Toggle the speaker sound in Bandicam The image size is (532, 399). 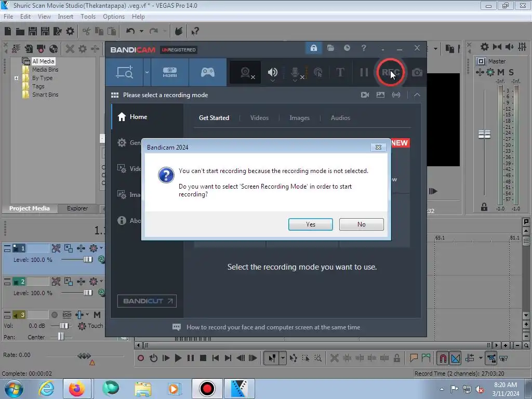coord(272,72)
